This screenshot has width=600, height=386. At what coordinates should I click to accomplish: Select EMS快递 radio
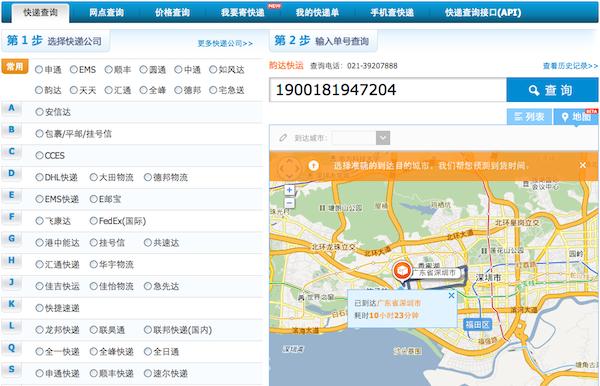(39, 199)
